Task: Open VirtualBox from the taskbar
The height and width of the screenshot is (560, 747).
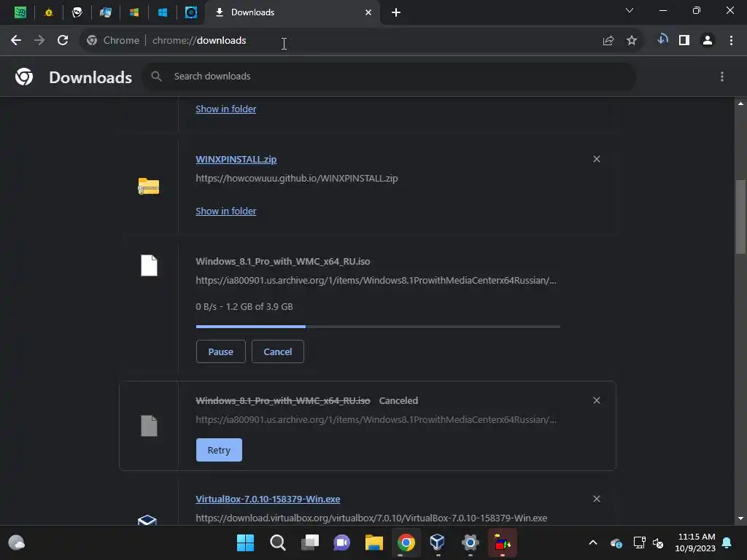Action: coord(438,542)
